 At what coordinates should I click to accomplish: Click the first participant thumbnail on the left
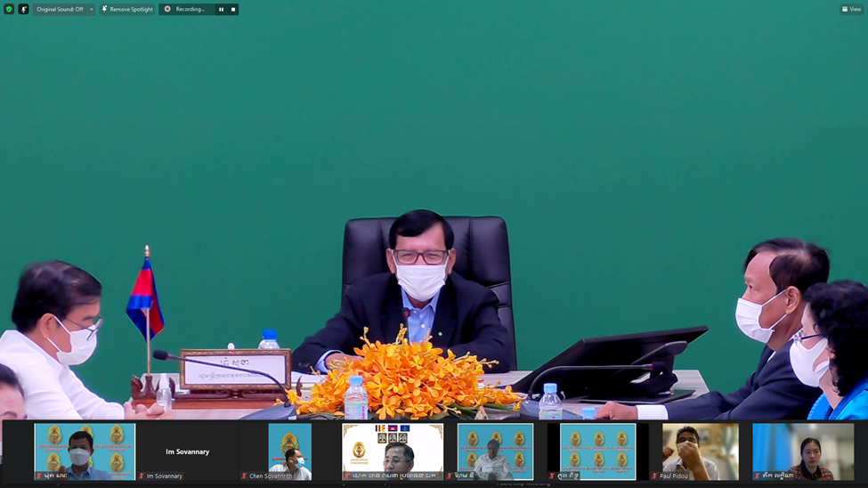(85, 450)
